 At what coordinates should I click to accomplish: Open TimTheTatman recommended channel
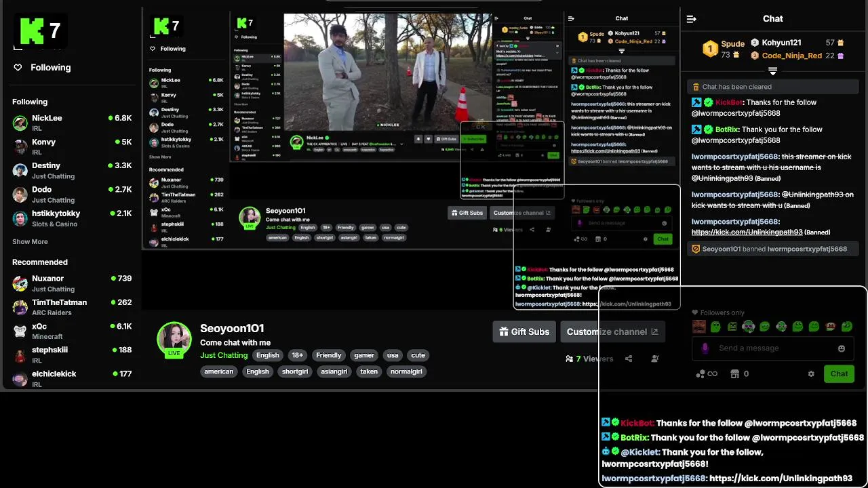click(x=72, y=307)
